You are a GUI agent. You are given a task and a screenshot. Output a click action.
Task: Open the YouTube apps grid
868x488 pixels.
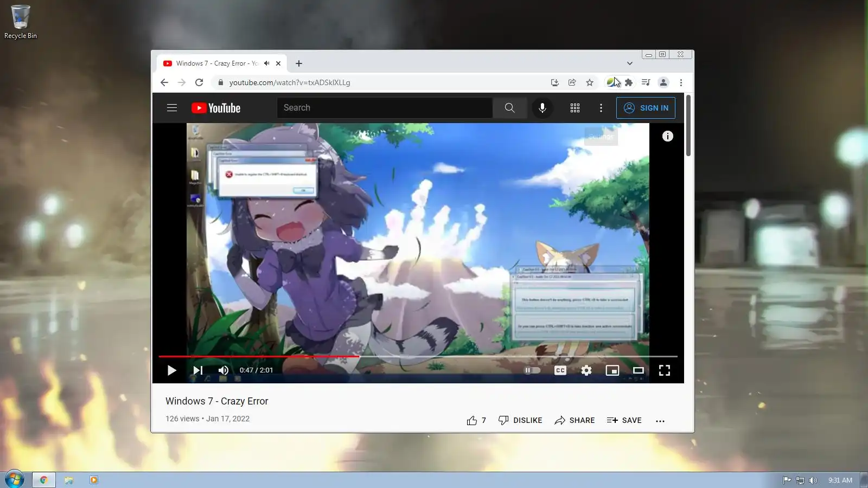(575, 108)
